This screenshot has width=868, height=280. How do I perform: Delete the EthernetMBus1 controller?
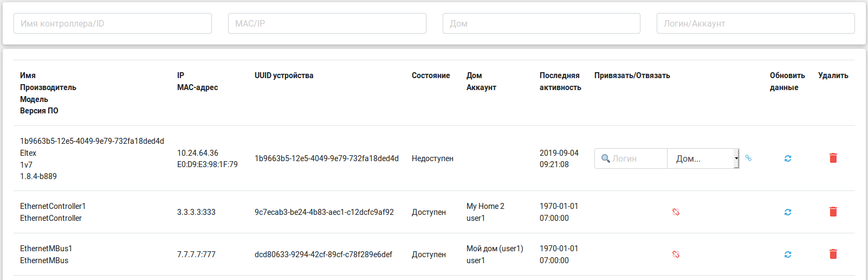coord(833,254)
